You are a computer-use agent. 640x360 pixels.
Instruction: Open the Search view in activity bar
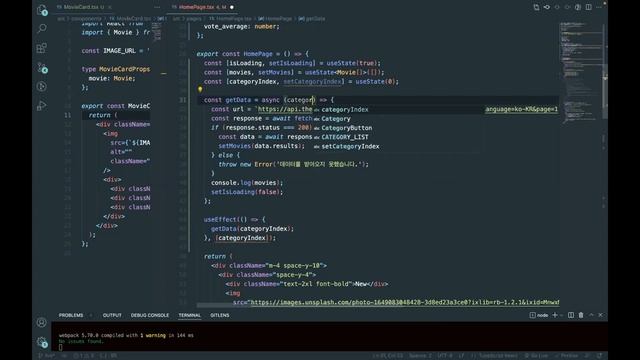(x=42, y=29)
